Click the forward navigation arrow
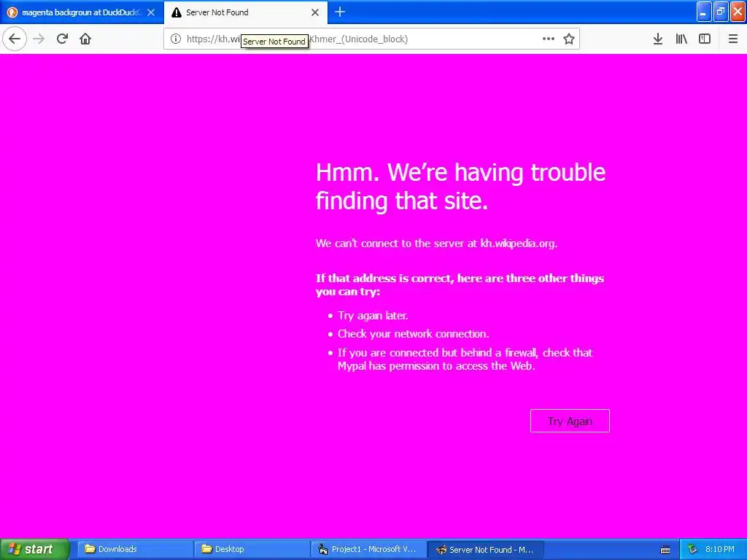This screenshot has height=560, width=747. [39, 39]
